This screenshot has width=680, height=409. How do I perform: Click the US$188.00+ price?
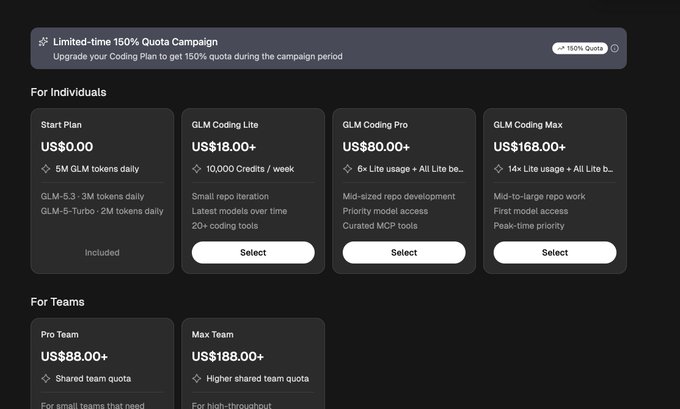(x=228, y=356)
